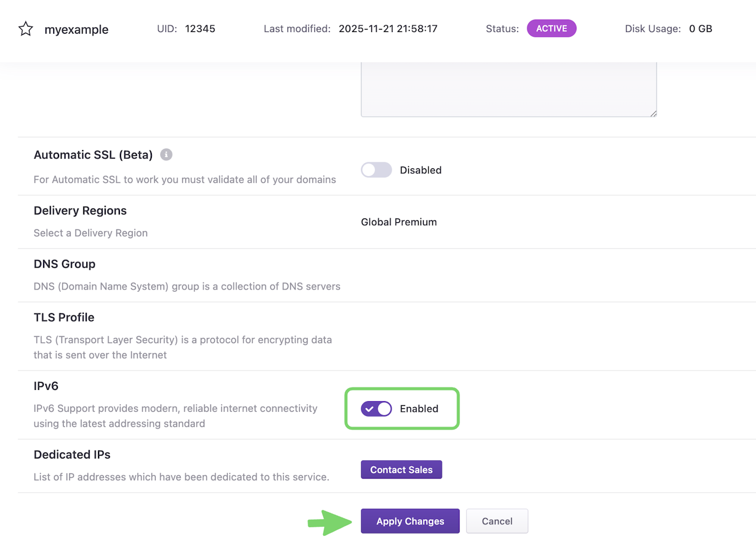Click the Automatic SSL info icon
Image resolution: width=756 pixels, height=553 pixels.
(167, 155)
